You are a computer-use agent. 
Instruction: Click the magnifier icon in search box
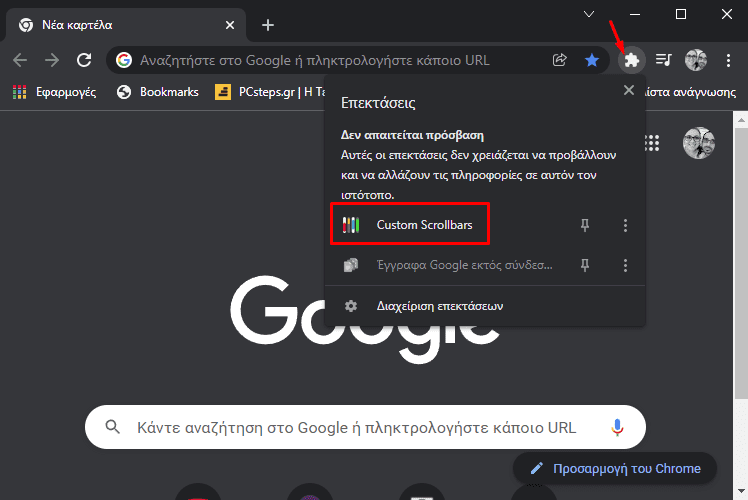(x=113, y=427)
